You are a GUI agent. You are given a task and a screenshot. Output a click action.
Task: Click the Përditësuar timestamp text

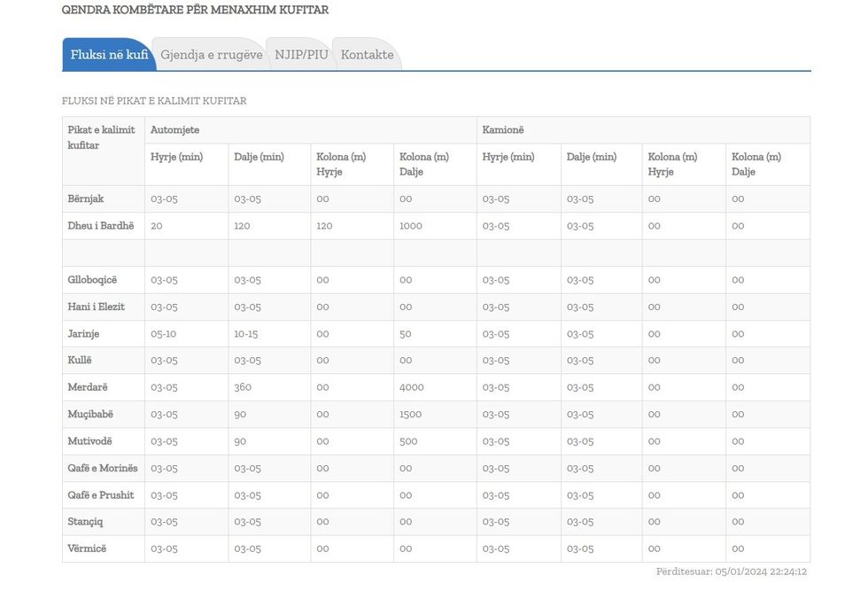[731, 572]
